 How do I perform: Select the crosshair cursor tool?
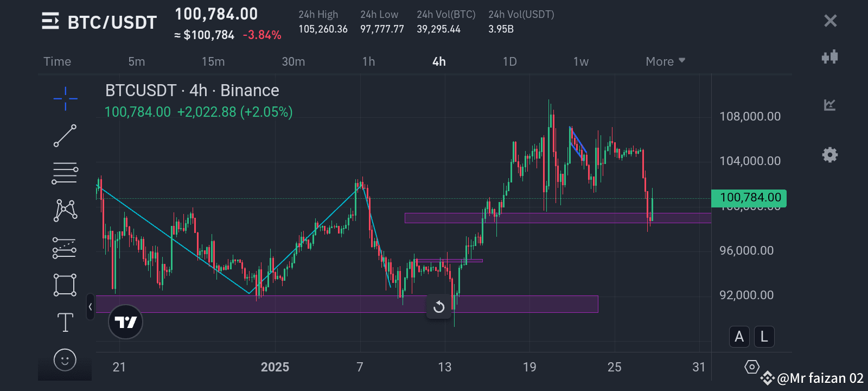65,98
